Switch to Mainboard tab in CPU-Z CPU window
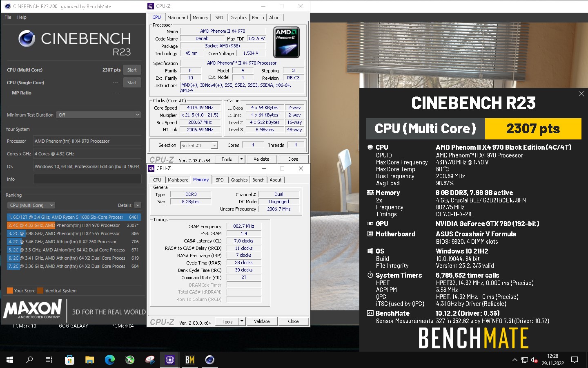This screenshot has width=588, height=368. tap(178, 18)
